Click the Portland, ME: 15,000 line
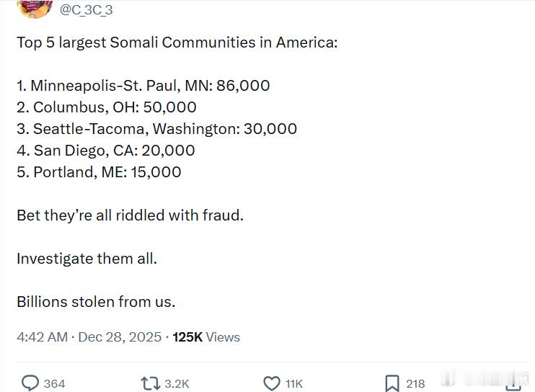The width and height of the screenshot is (535, 392). 99,172
